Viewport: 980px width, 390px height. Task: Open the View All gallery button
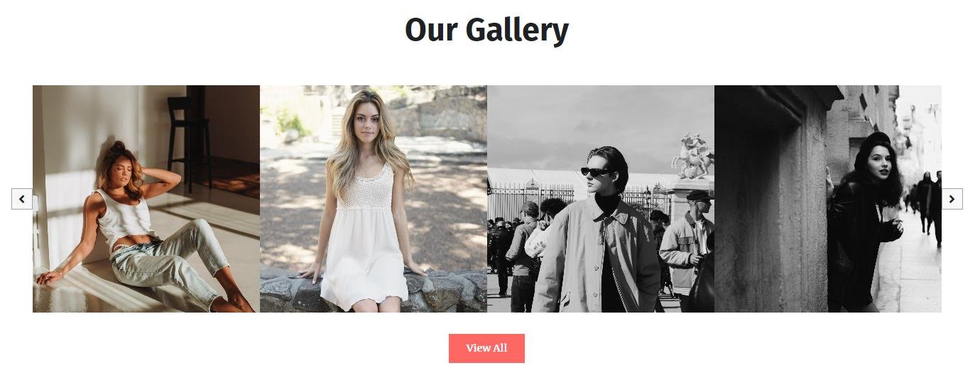(486, 348)
